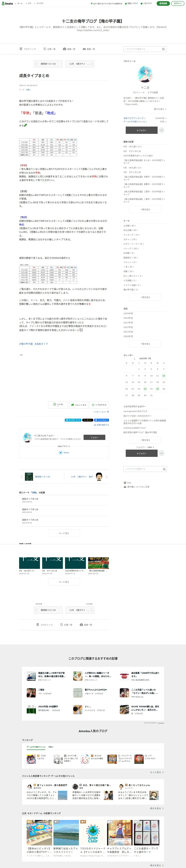186x868 pixels.
Task: Click the search magnifier icon in top search box
Action: [x=163, y=49]
